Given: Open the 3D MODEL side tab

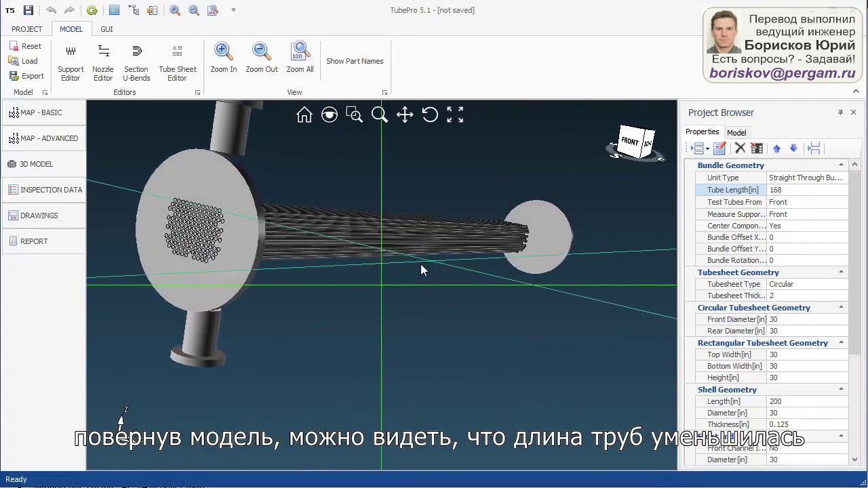Looking at the screenshot, I should 43,164.
